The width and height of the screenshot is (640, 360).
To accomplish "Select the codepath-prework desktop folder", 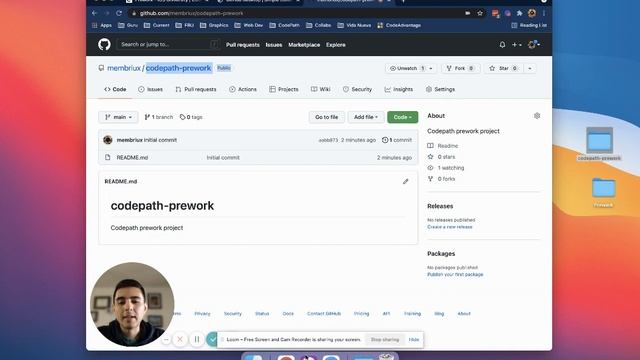I will click(599, 144).
